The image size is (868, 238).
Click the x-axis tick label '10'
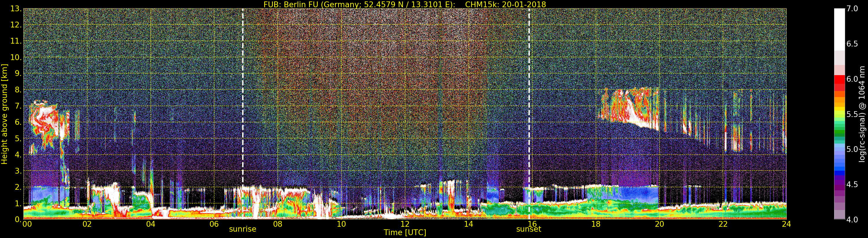pos(341,224)
